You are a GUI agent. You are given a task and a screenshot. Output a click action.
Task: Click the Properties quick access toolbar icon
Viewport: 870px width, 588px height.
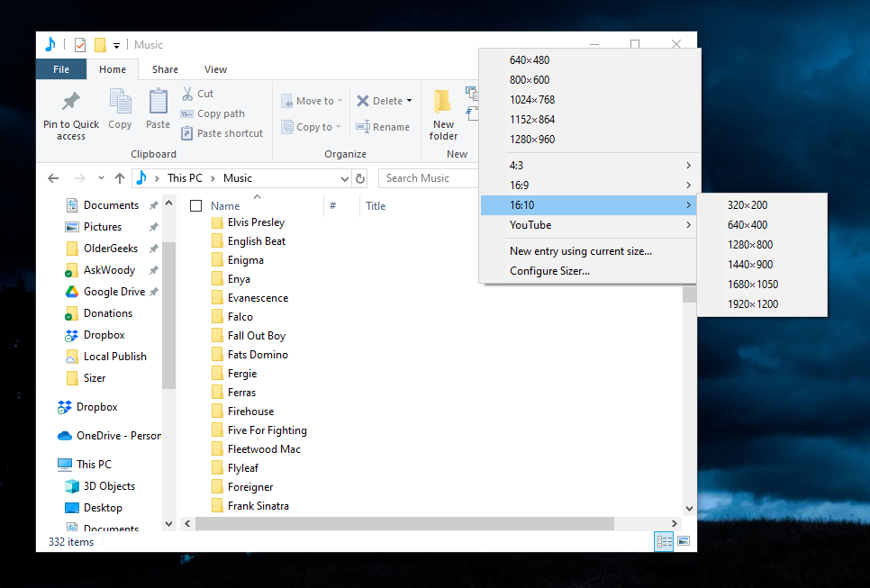click(80, 44)
